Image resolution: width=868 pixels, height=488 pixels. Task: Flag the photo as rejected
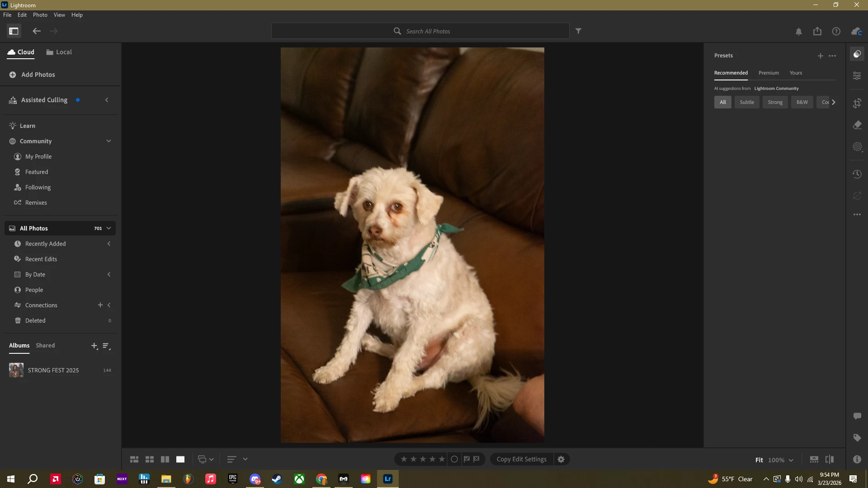pyautogui.click(x=476, y=459)
